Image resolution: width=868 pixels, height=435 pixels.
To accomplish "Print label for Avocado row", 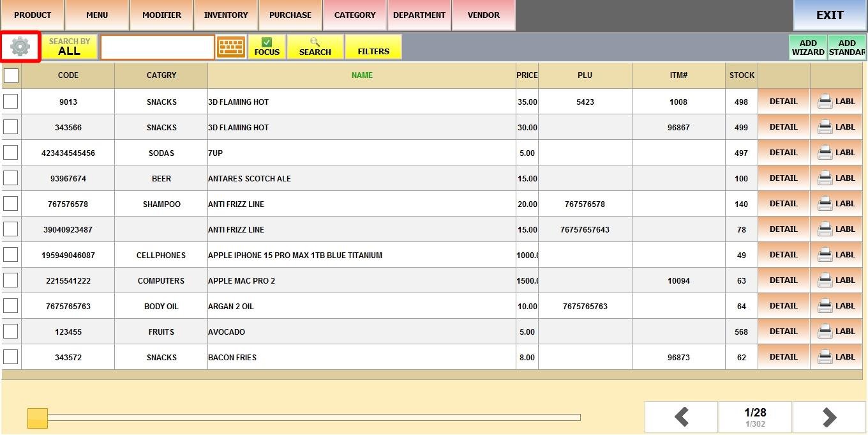I will [836, 332].
